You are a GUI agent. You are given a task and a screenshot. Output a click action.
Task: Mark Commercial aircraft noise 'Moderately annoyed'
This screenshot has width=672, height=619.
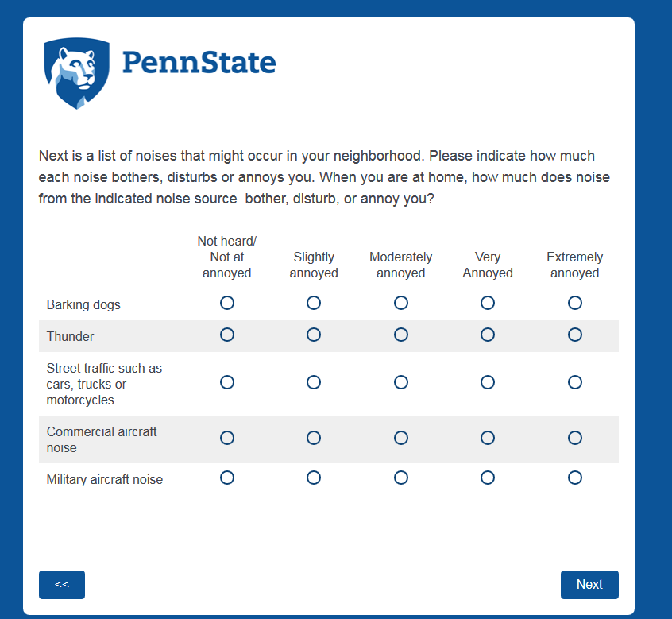click(401, 438)
